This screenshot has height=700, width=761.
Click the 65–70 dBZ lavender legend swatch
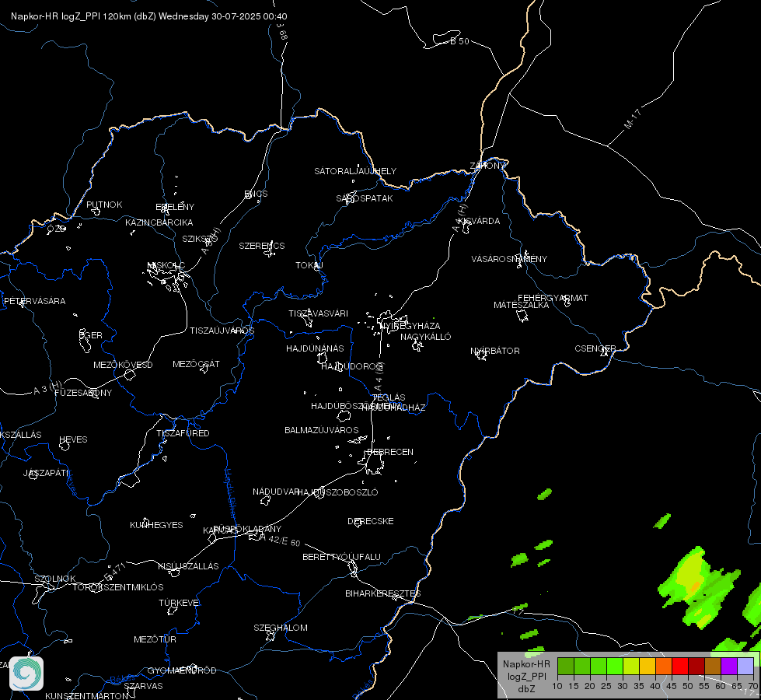[x=745, y=666]
